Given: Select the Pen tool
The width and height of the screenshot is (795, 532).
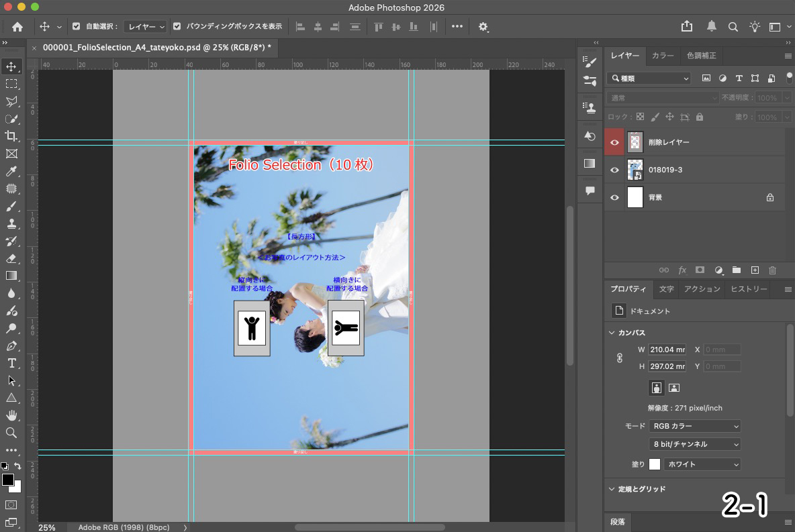Looking at the screenshot, I should pos(11,346).
